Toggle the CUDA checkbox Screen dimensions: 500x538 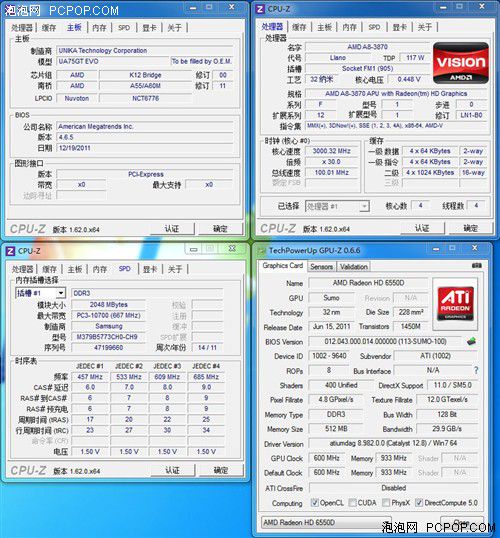(x=352, y=503)
